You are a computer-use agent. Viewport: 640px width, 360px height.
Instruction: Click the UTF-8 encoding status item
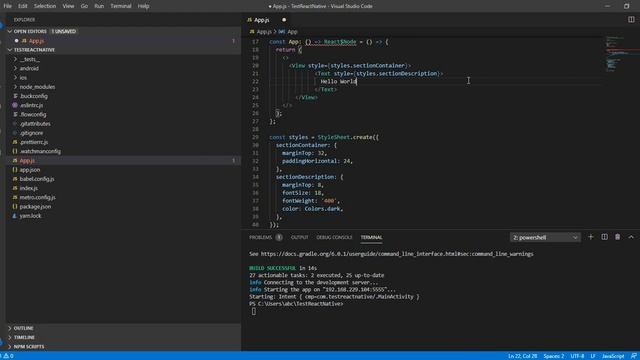click(577, 356)
